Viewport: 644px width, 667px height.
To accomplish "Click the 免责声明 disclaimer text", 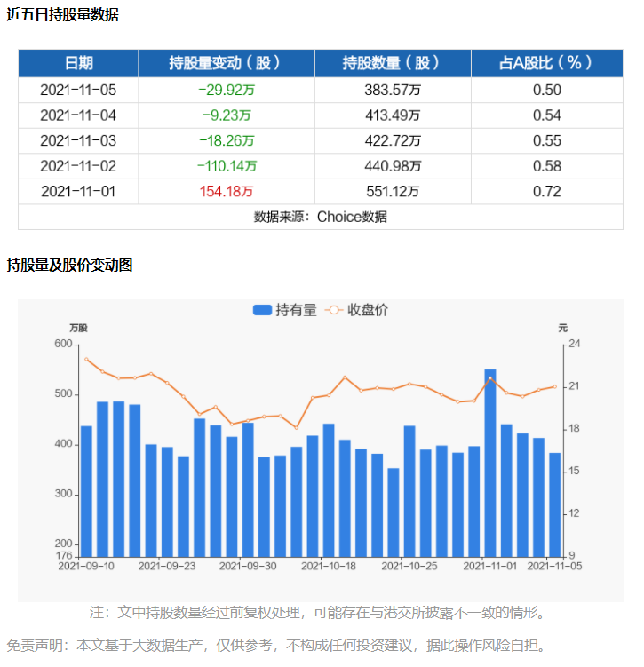I will pos(276,646).
